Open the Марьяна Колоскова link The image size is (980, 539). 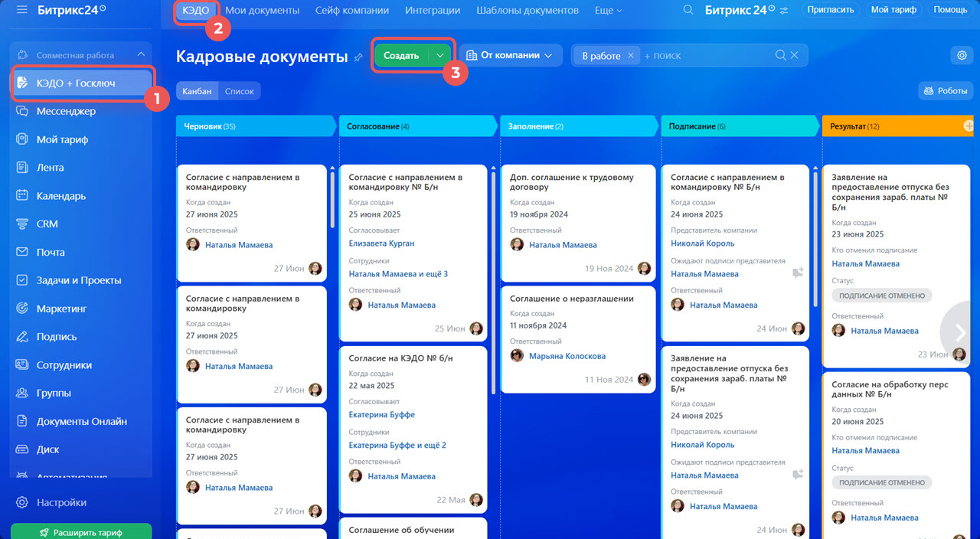(567, 356)
